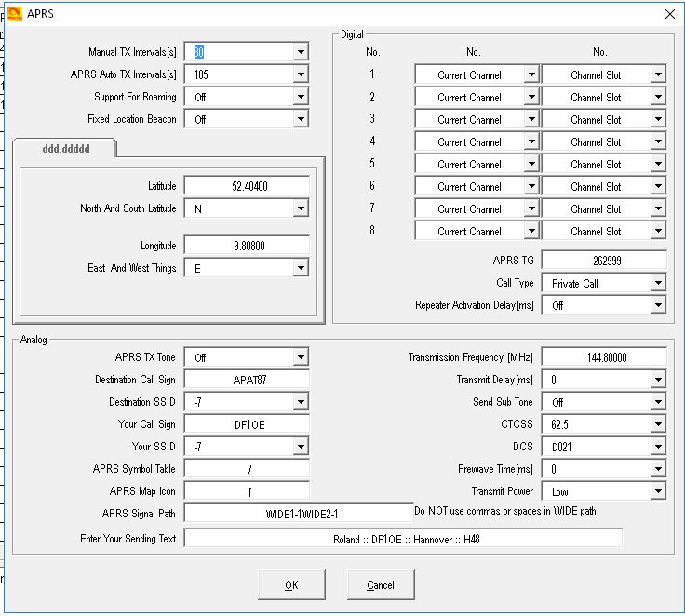This screenshot has width=685, height=616.
Task: Open row 8 Channel Slot dropdown
Action: 658,231
